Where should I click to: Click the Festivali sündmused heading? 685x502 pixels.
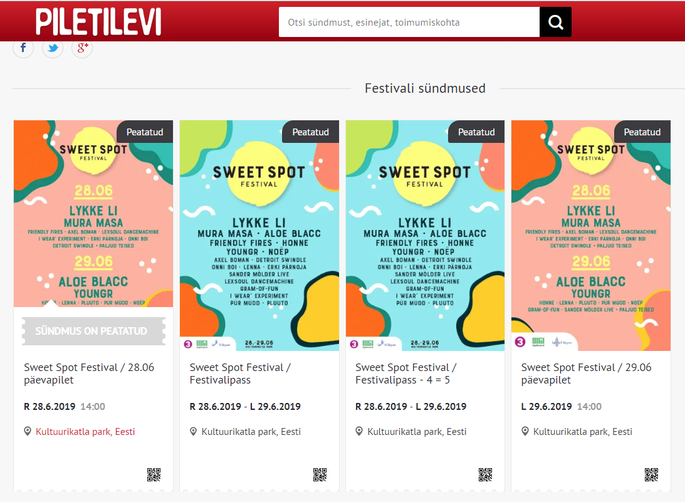pos(425,88)
